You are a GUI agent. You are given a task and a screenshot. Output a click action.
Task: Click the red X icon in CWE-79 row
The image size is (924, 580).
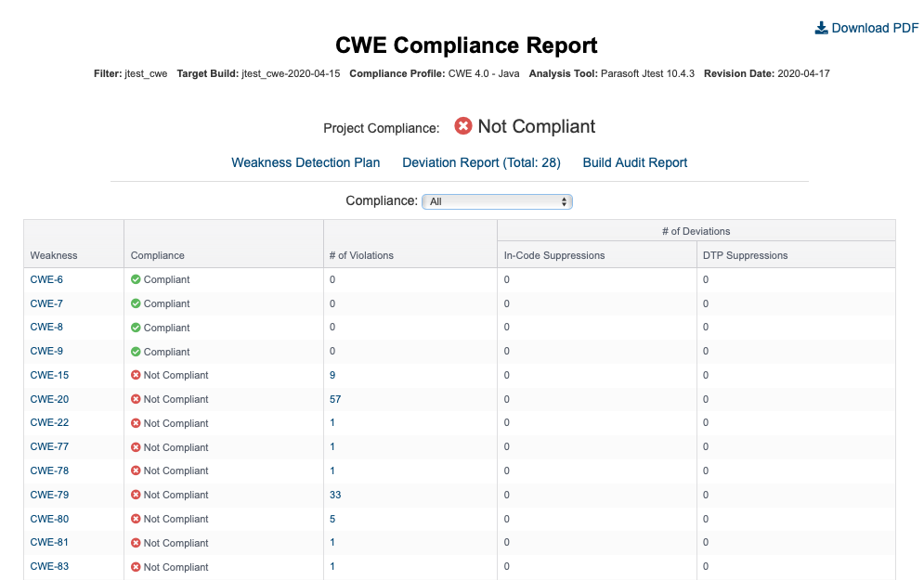point(136,496)
